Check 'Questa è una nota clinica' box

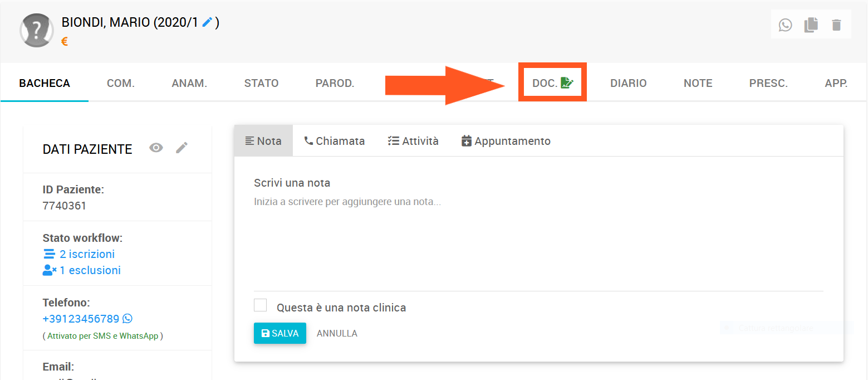(x=260, y=305)
